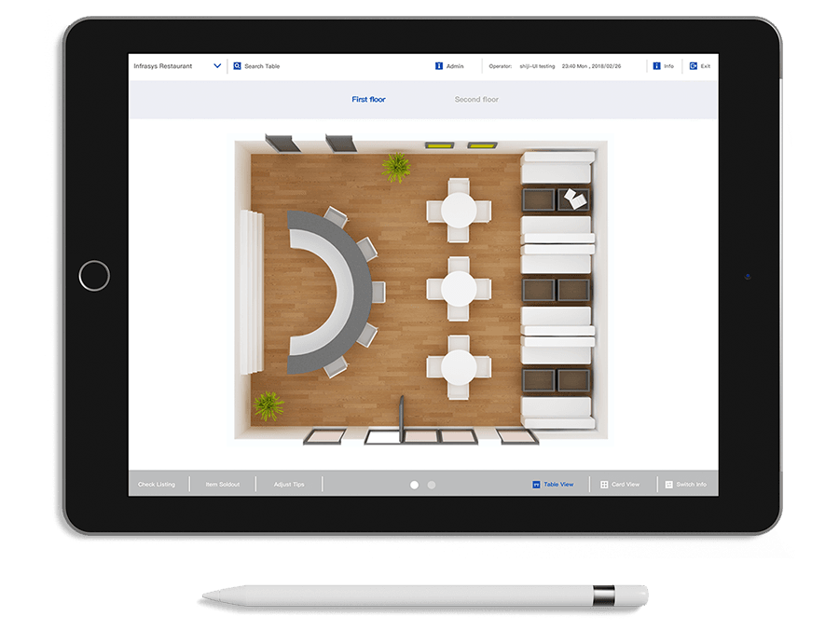The height and width of the screenshot is (644, 839).
Task: Switch to the Second floor tab
Action: point(476,100)
